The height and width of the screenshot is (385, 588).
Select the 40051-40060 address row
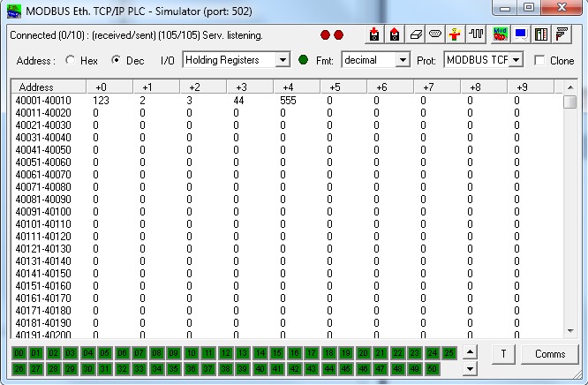(43, 162)
